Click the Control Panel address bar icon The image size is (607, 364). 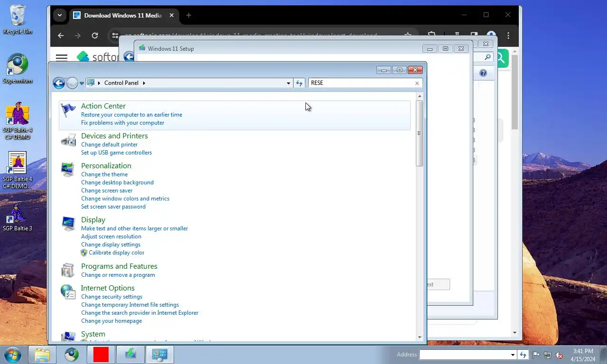pos(91,83)
